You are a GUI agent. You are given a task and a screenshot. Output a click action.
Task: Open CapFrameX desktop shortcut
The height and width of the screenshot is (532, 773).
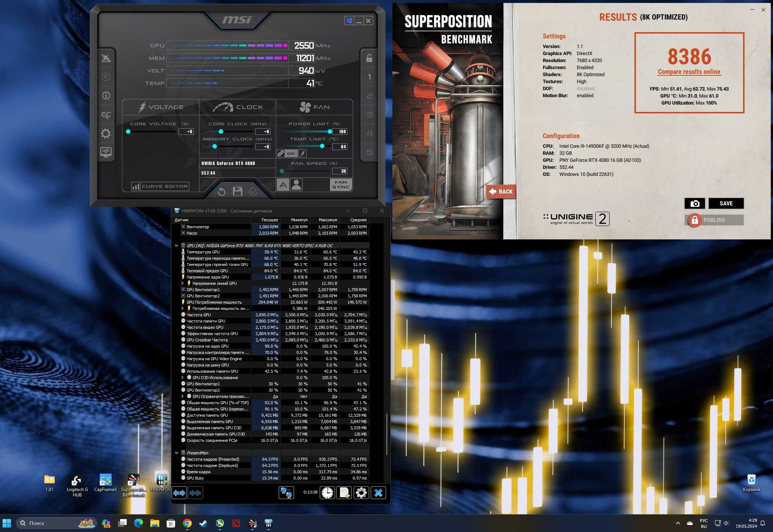[105, 483]
